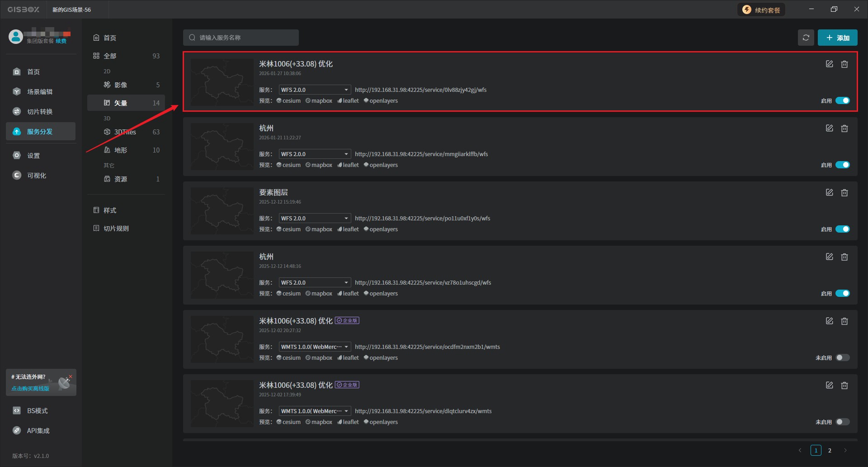Enable the ocdfm2nxm2b1 WMTS service toggle
This screenshot has width=868, height=467.
coord(842,358)
